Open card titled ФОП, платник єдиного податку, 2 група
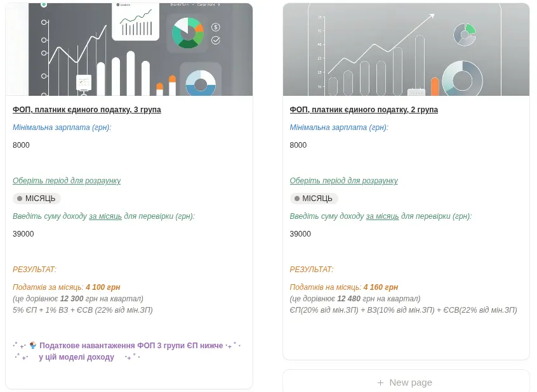 [364, 110]
